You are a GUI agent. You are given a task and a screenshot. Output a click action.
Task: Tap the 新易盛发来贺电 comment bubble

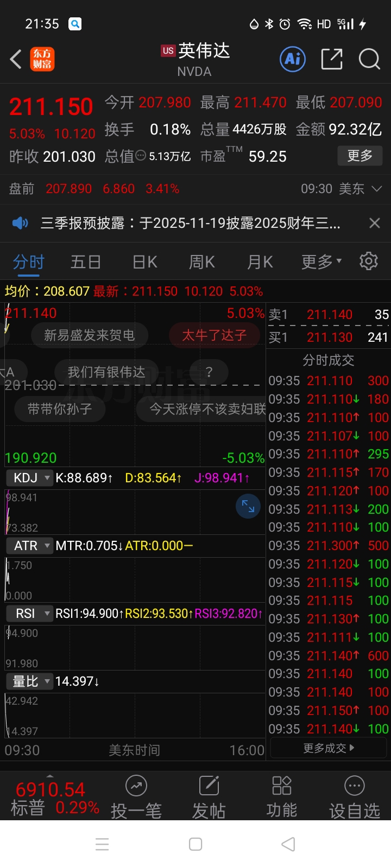click(x=90, y=335)
